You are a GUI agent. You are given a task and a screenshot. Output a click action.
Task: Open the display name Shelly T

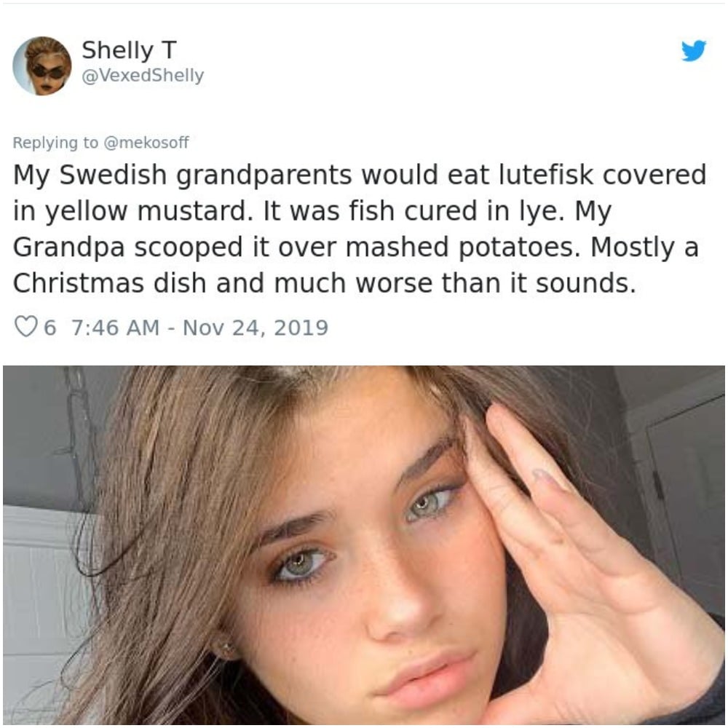pos(129,50)
